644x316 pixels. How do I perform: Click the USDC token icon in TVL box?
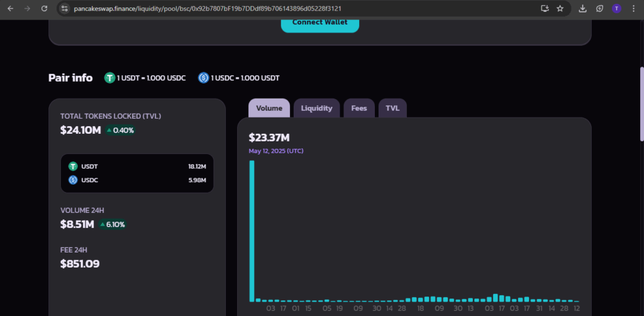pos(73,180)
